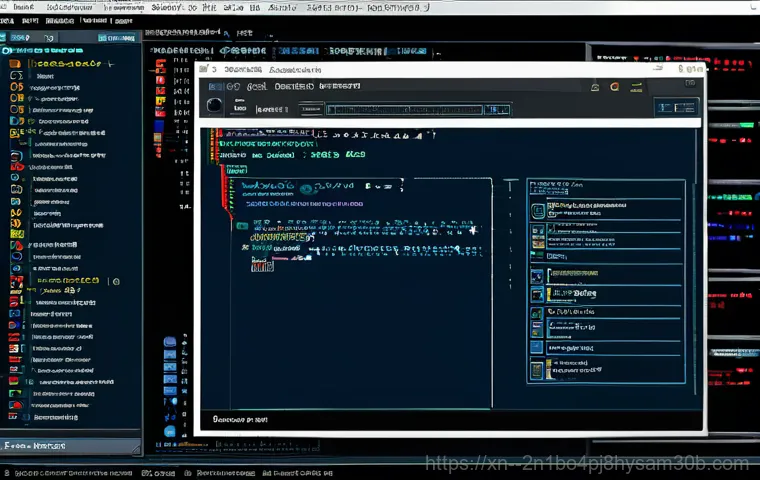This screenshot has height=480, width=760.
Task: Click the double-box button at toolbar right end
Action: (675, 108)
